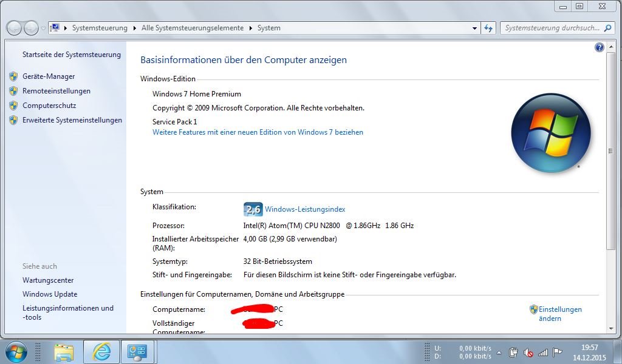Viewport: 622px width, 364px height.
Task: Click the shield icon beside Erweiterte Systemeinstellungen
Action: pos(13,120)
